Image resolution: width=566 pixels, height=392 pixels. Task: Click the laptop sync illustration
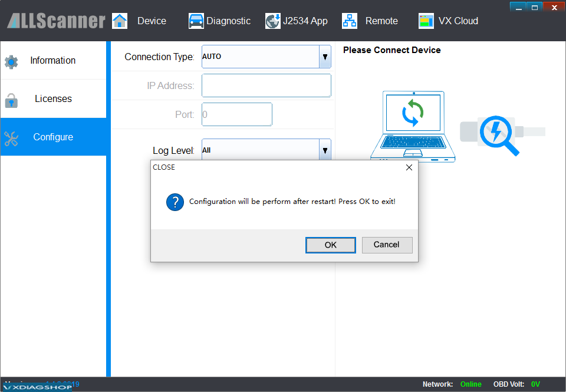(413, 127)
